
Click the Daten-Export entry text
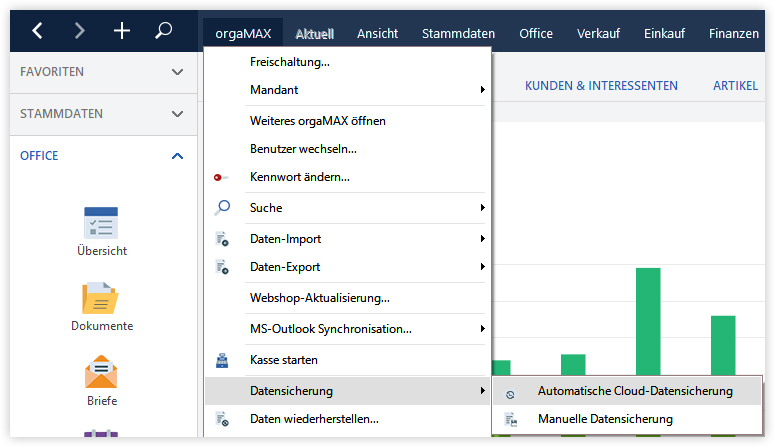pos(285,267)
